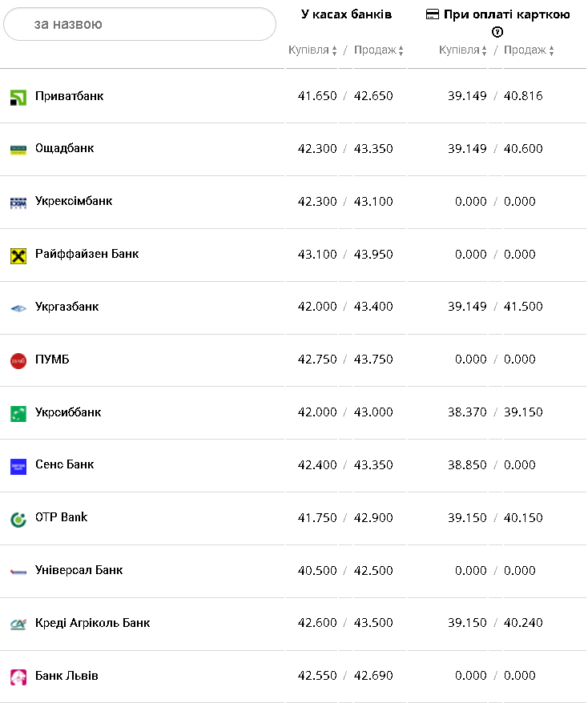The width and height of the screenshot is (588, 703).
Task: Sort card payment Купівля column
Action: click(x=463, y=50)
